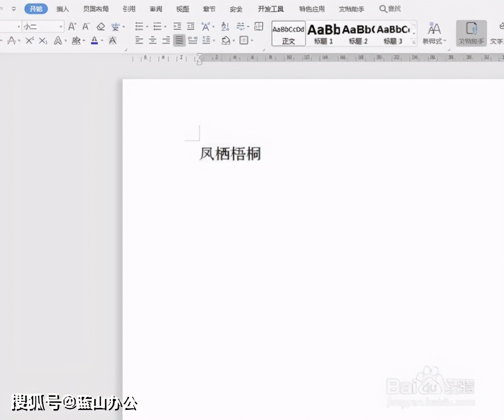Open the Section (章节) tab
Screen dimensions: 504x420
[209, 9]
